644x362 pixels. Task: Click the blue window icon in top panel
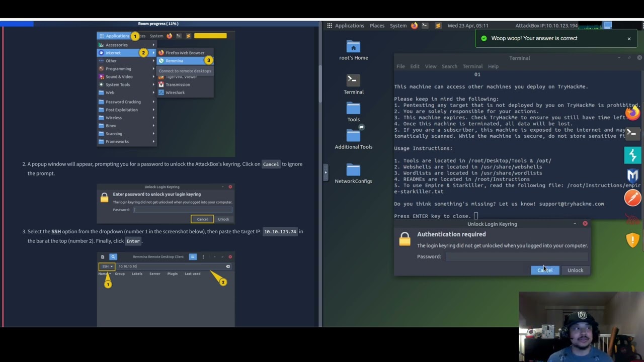click(x=608, y=26)
